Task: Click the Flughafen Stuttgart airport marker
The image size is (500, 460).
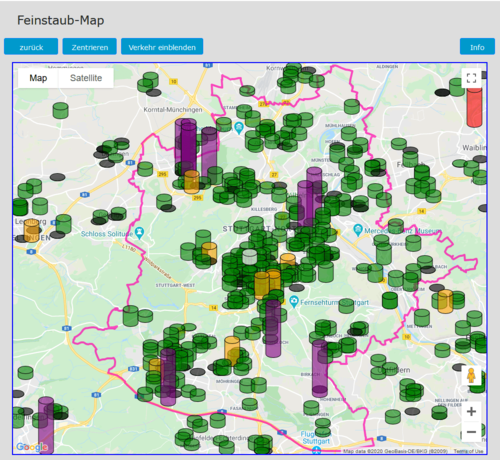Action: tap(316, 451)
